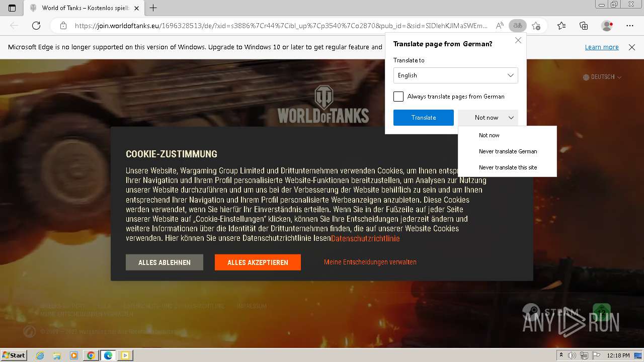Viewport: 644px width, 362px height.
Task: Click the translate icon in address bar
Action: tap(517, 26)
